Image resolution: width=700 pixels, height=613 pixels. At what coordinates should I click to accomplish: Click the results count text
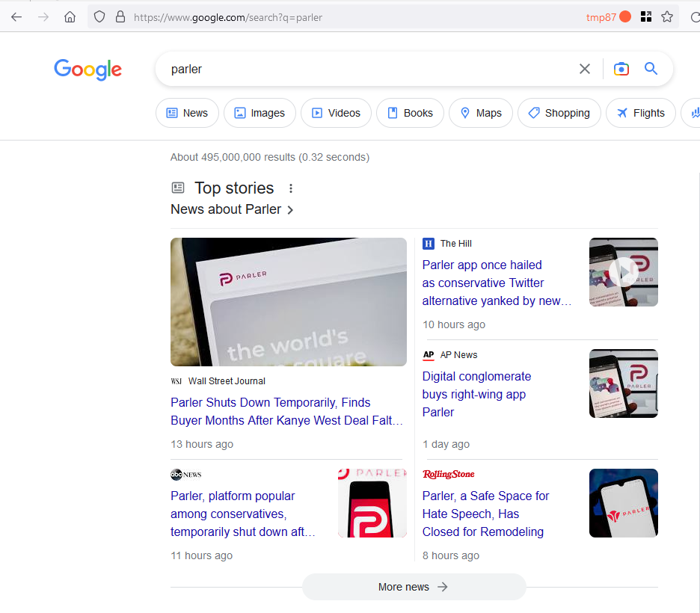point(270,157)
